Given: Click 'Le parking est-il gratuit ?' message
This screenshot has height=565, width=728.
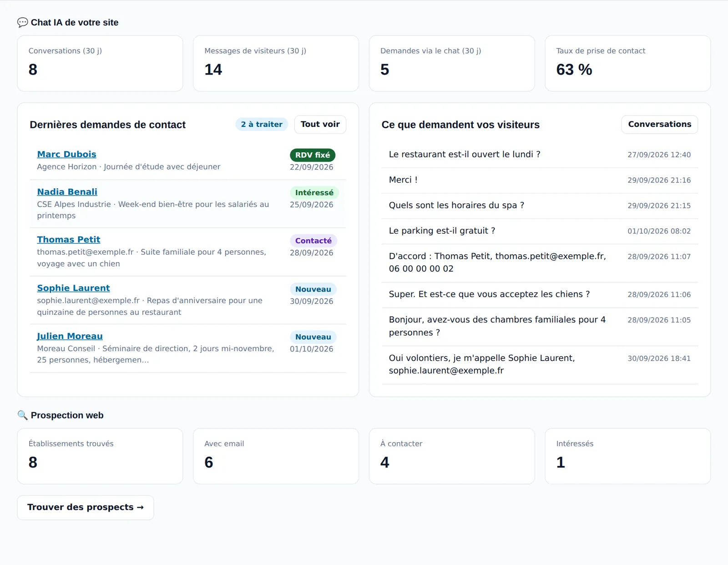Looking at the screenshot, I should (x=442, y=231).
